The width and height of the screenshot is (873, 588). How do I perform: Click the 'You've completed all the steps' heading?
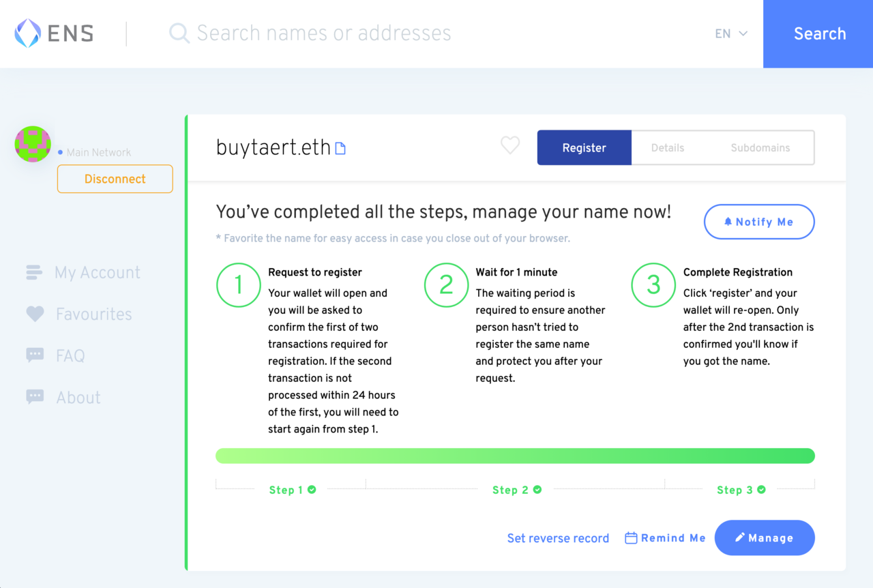(443, 212)
